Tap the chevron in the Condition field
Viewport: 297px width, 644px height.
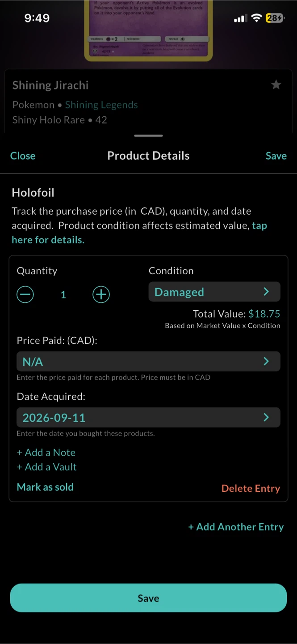[266, 292]
